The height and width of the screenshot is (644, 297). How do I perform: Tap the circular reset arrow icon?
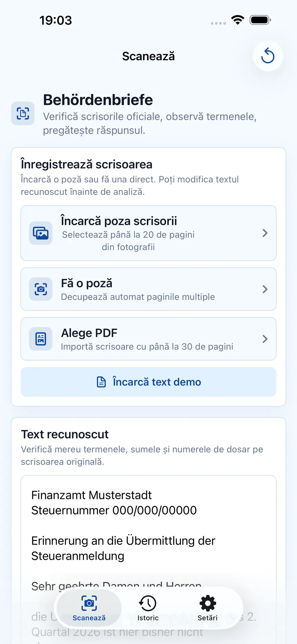pyautogui.click(x=268, y=56)
